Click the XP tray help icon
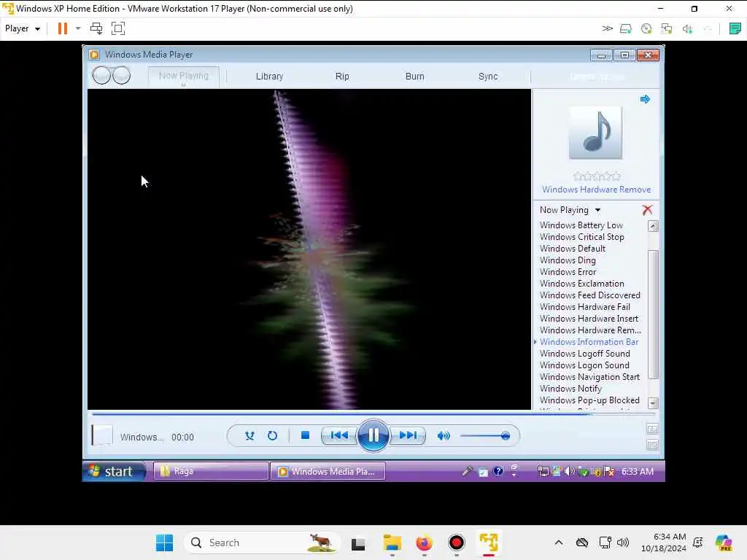The width and height of the screenshot is (747, 560). tap(498, 472)
